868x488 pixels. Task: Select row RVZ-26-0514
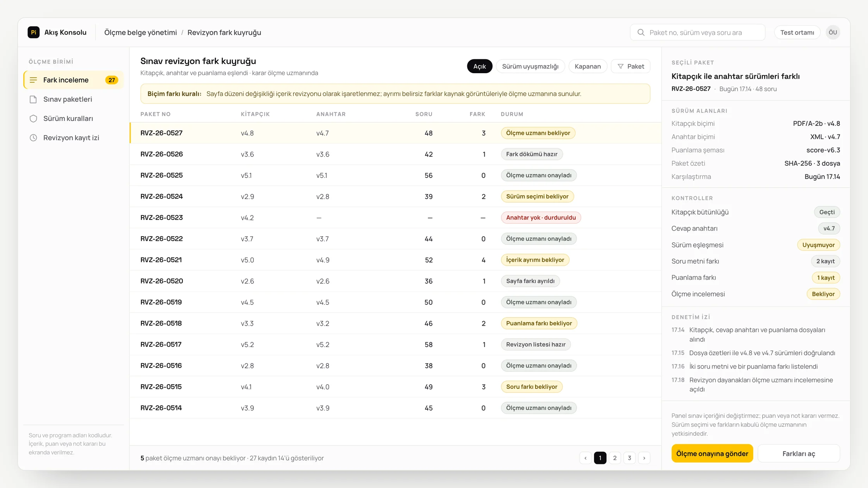(395, 408)
